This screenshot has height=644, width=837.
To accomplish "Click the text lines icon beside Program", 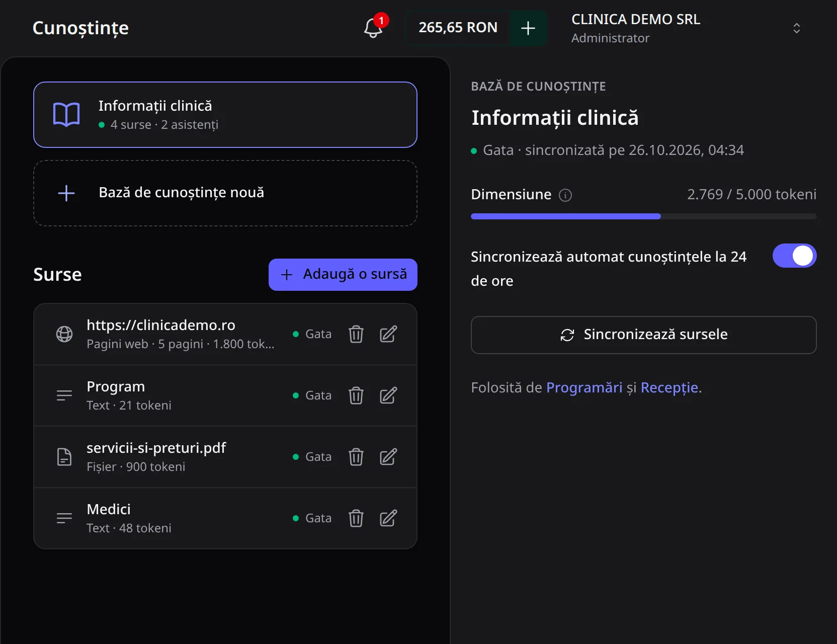I will click(x=64, y=395).
